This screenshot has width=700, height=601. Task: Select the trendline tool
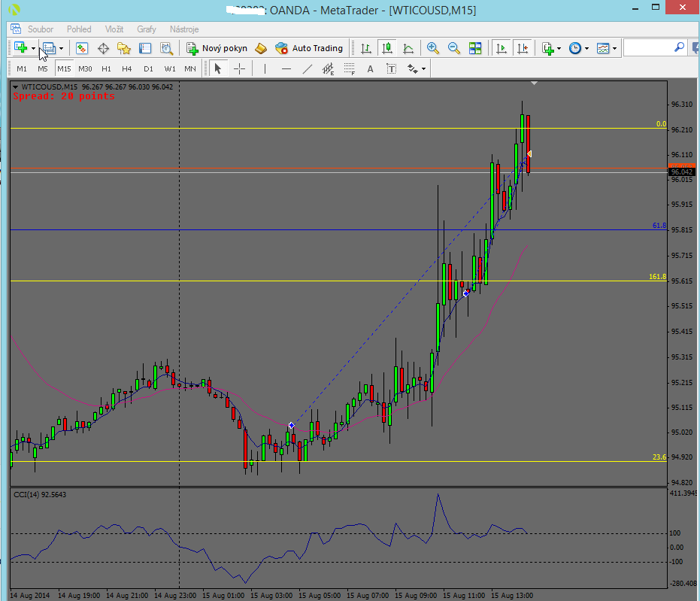click(x=308, y=68)
